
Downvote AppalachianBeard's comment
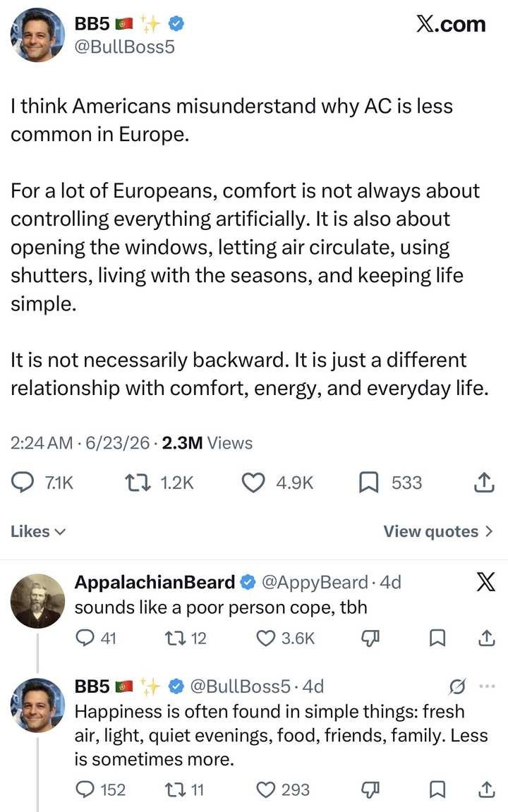click(x=370, y=638)
